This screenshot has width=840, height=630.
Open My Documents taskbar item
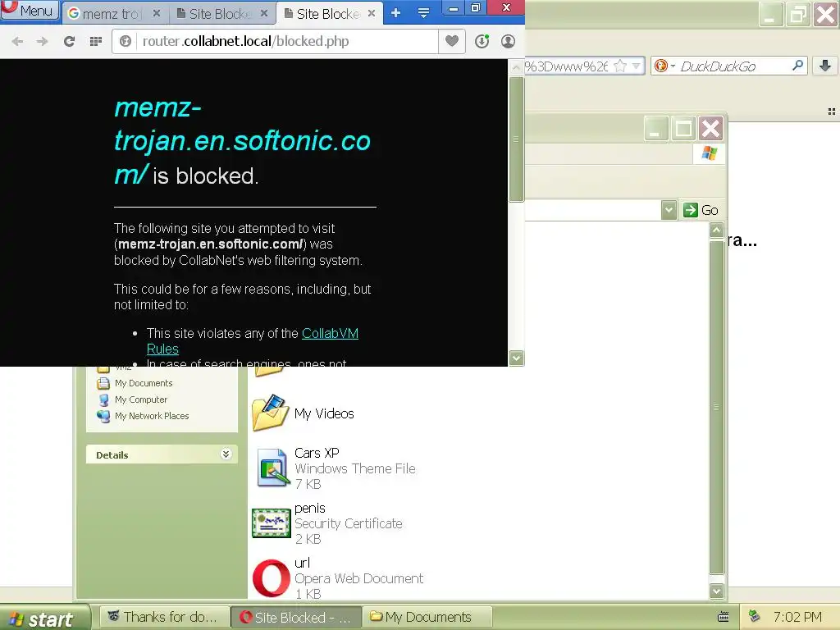click(x=426, y=617)
